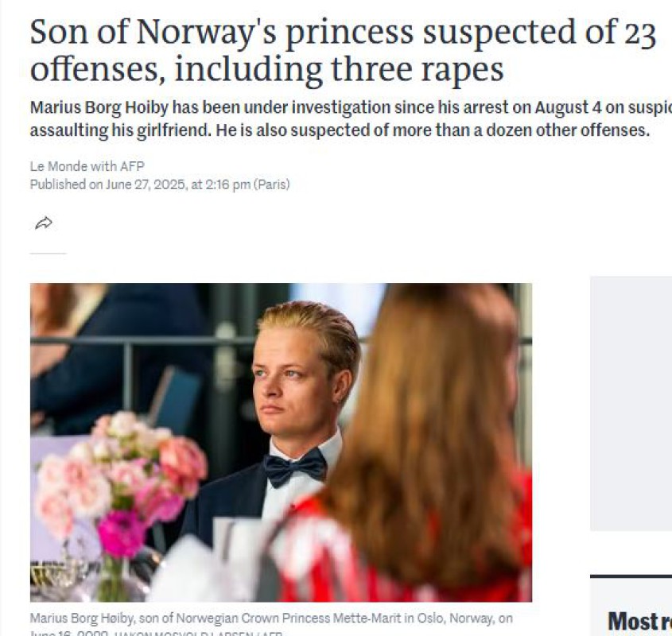Click the grey advertisement placeholder box
This screenshot has width=672, height=636.
click(x=631, y=403)
